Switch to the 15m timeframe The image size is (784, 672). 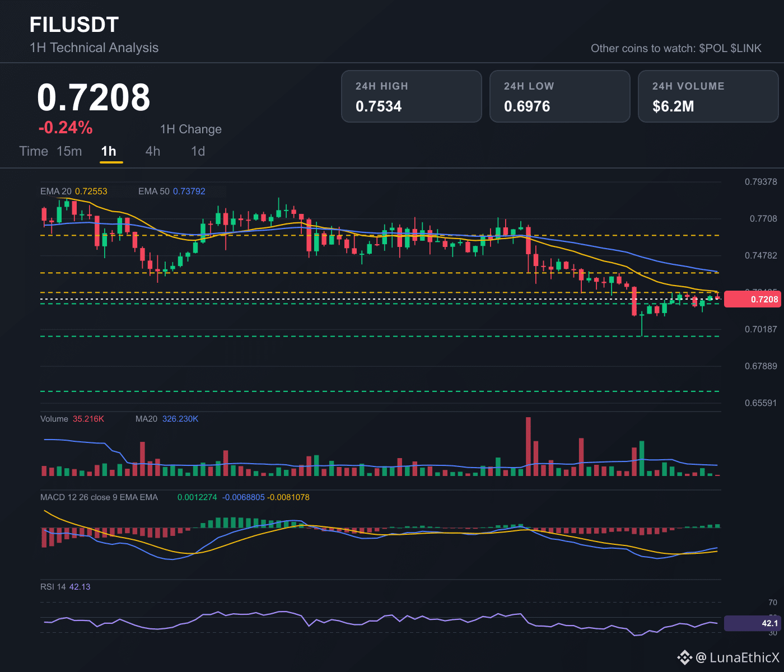[x=69, y=151]
